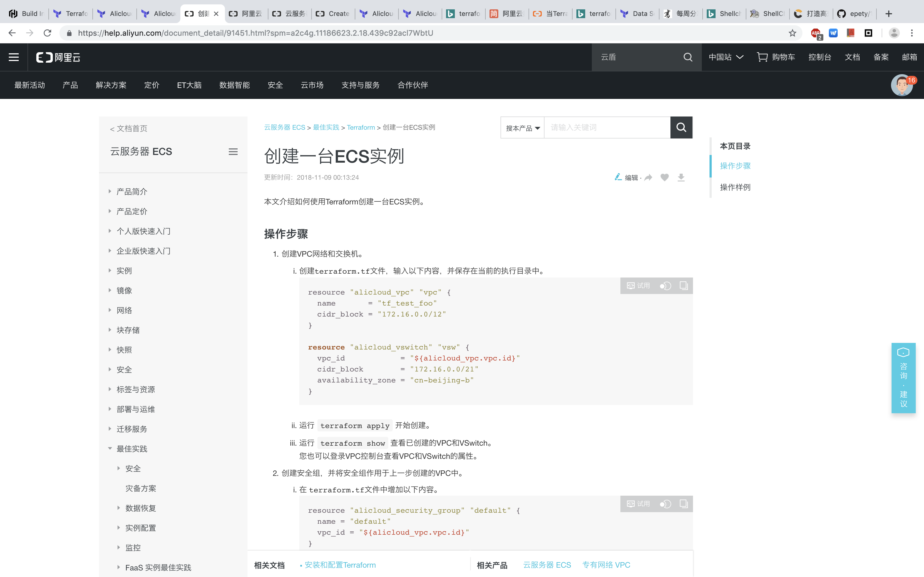924x577 pixels.
Task: Copy the VPC code snippet
Action: [683, 285]
